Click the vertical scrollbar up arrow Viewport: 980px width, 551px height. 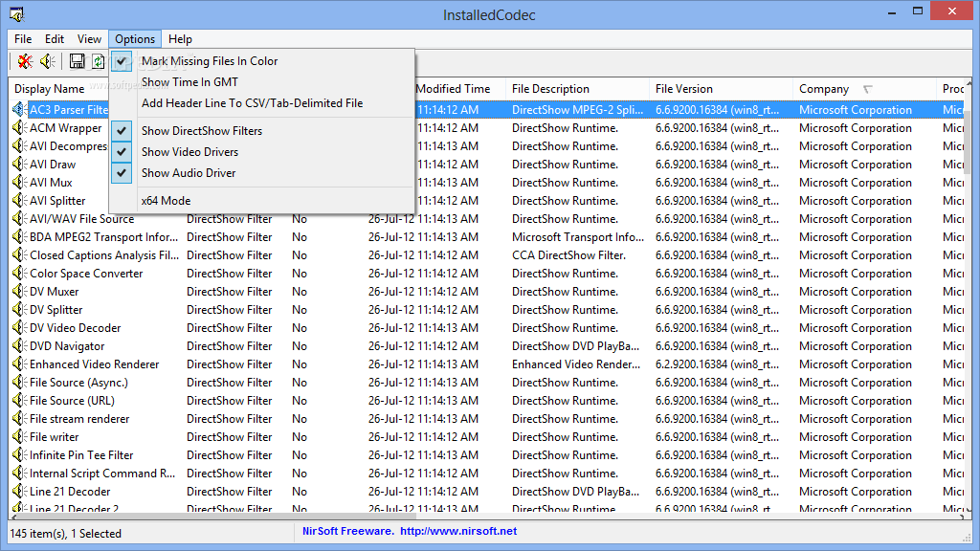(x=969, y=82)
